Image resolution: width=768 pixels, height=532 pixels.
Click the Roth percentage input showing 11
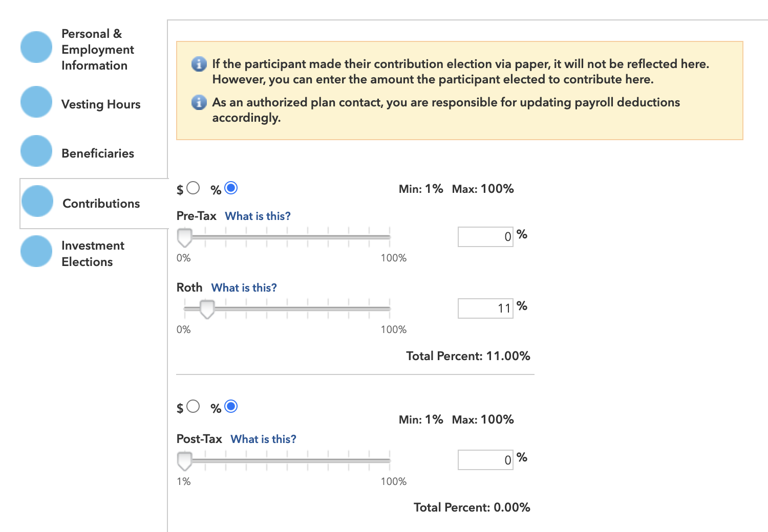click(x=485, y=308)
